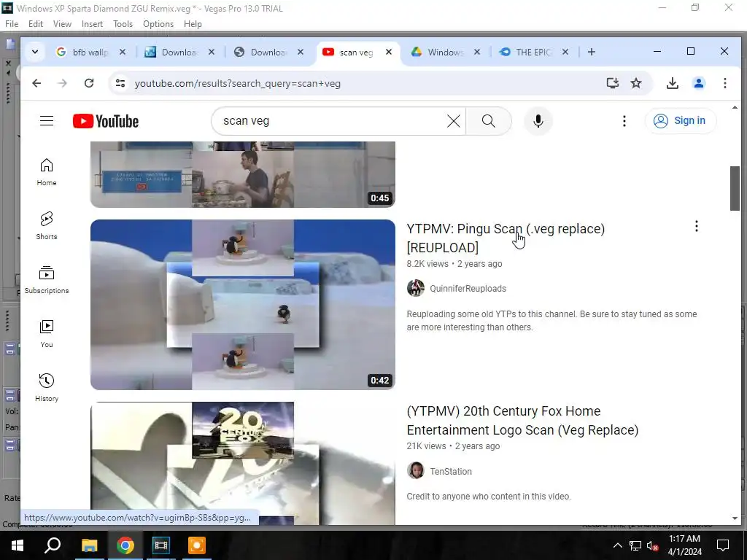Close the 'bfb wallp' tab
Image resolution: width=747 pixels, height=560 pixels.
(123, 52)
